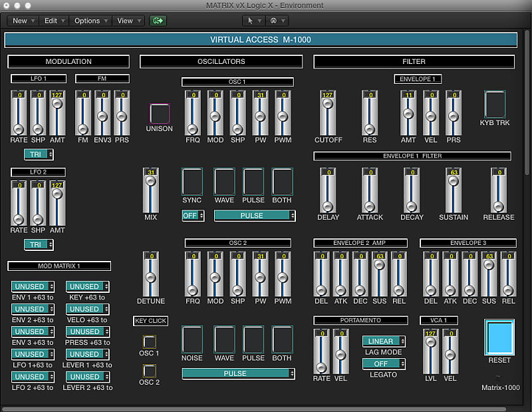Open the PULSE waveform dropdown below OSC 2
Image resolution: width=532 pixels, height=412 pixels.
coord(237,373)
